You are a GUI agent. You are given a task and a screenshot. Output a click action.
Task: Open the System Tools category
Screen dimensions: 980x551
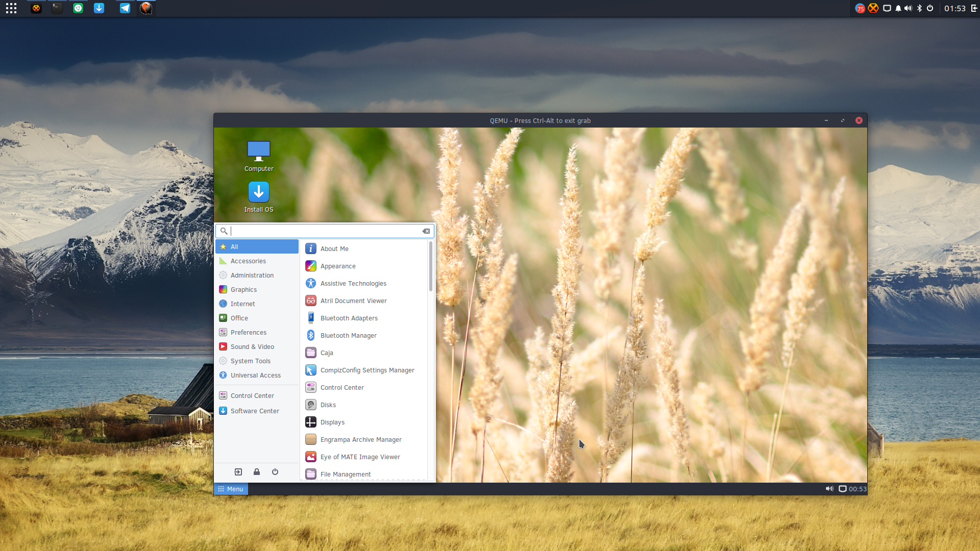click(x=257, y=361)
